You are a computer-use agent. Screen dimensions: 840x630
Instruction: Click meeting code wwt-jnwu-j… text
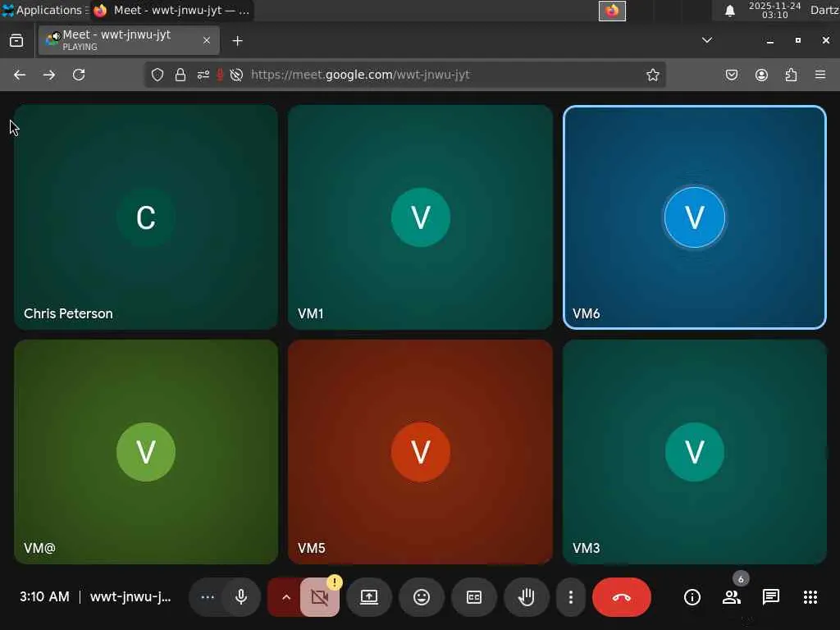(x=130, y=597)
